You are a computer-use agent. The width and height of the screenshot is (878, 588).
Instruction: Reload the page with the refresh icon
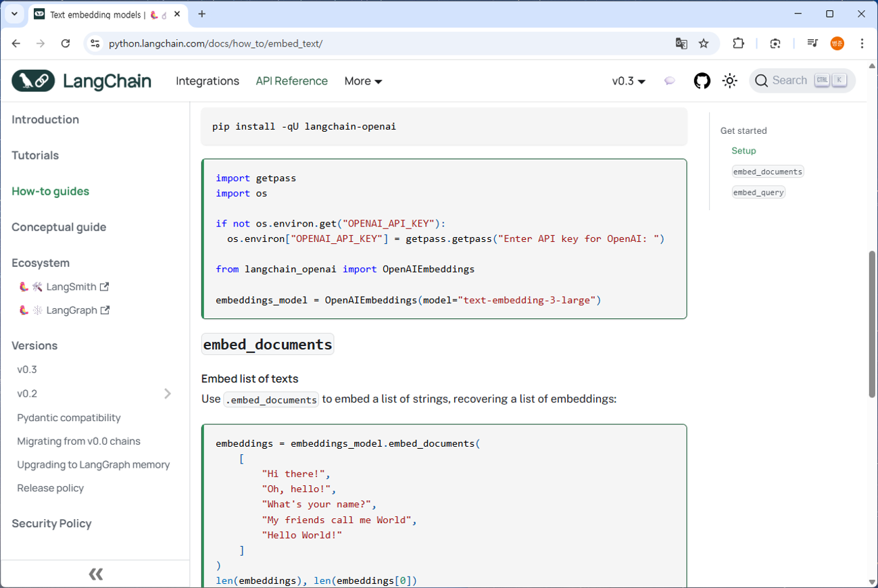[66, 43]
